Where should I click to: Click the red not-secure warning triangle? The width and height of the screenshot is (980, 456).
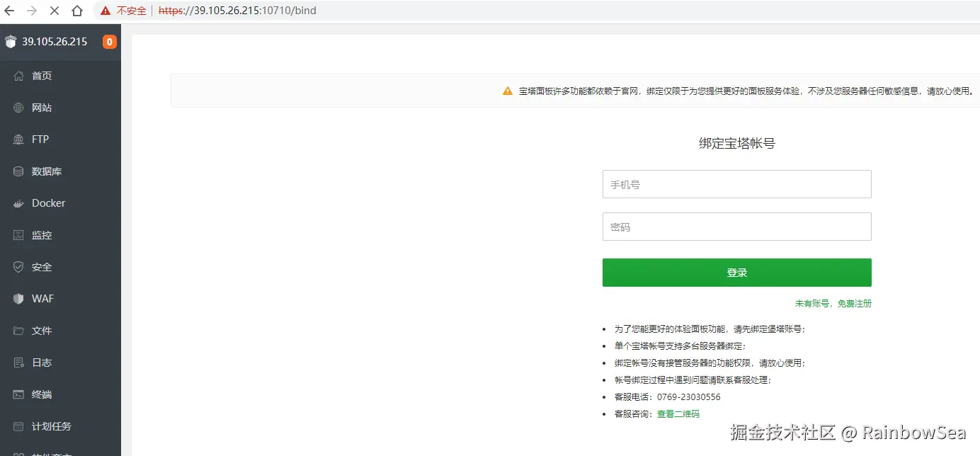[x=106, y=11]
